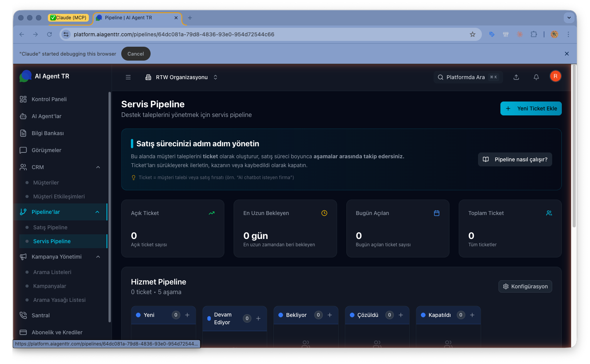The width and height of the screenshot is (590, 364).
Task: Go to Kampanyalar
Action: pyautogui.click(x=49, y=286)
